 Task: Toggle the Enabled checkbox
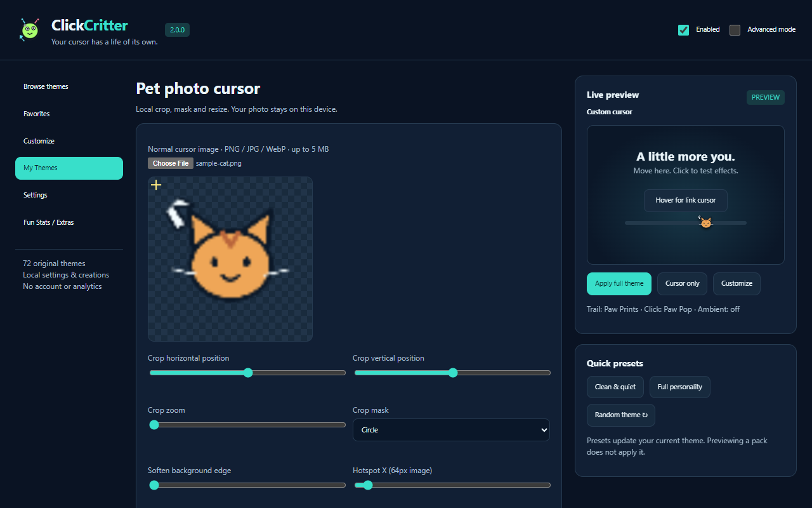tap(683, 30)
